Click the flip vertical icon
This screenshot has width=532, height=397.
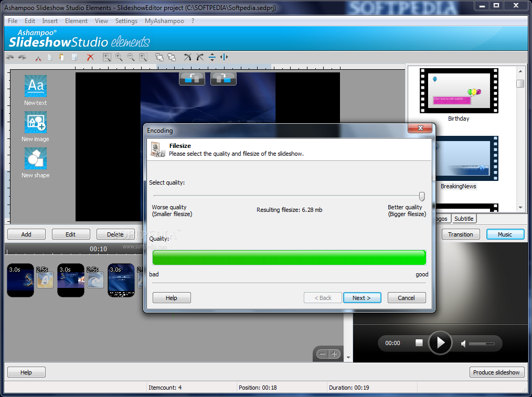click(212, 57)
